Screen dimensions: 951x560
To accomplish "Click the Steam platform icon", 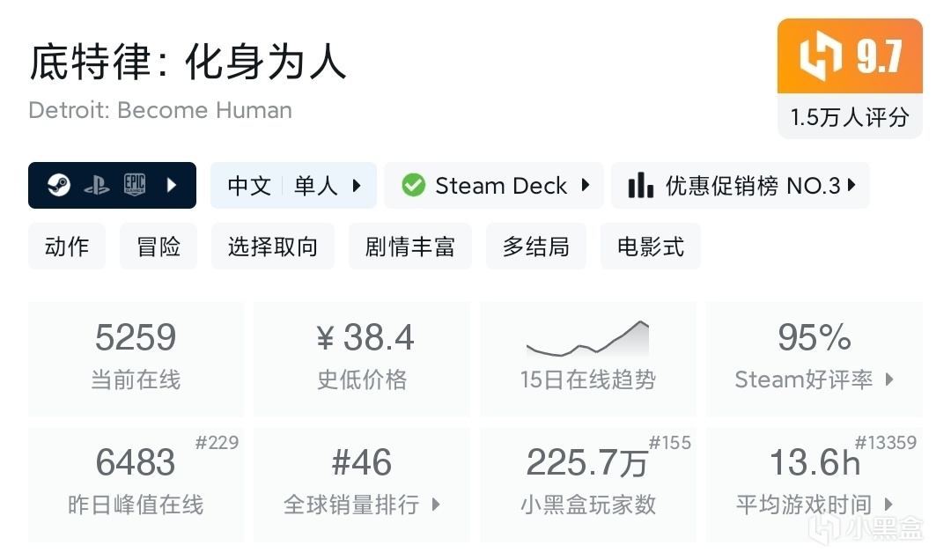I will tap(59, 185).
